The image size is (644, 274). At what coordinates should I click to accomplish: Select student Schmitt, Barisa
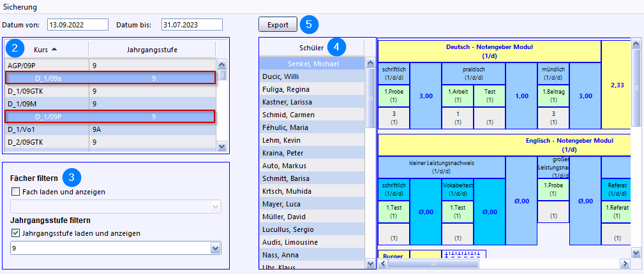click(x=311, y=178)
